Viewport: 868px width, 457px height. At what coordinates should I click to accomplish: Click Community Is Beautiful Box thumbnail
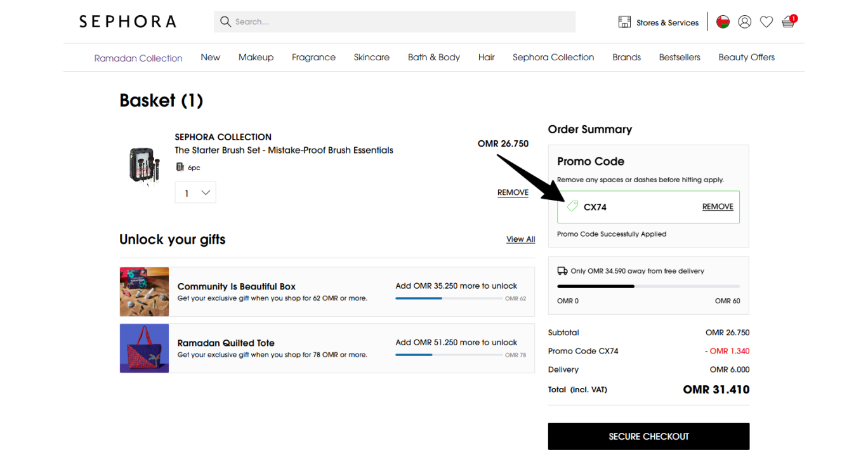[144, 291]
